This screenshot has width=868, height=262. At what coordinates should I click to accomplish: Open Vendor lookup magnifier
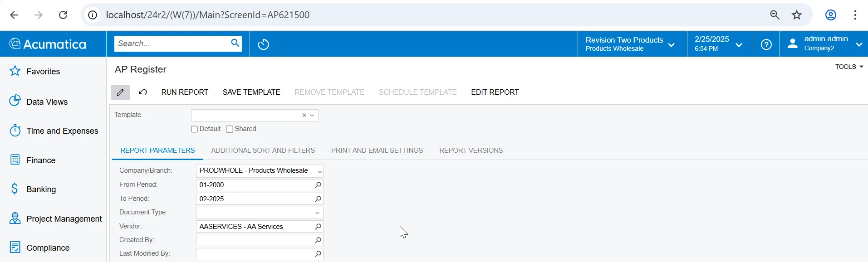click(x=318, y=227)
